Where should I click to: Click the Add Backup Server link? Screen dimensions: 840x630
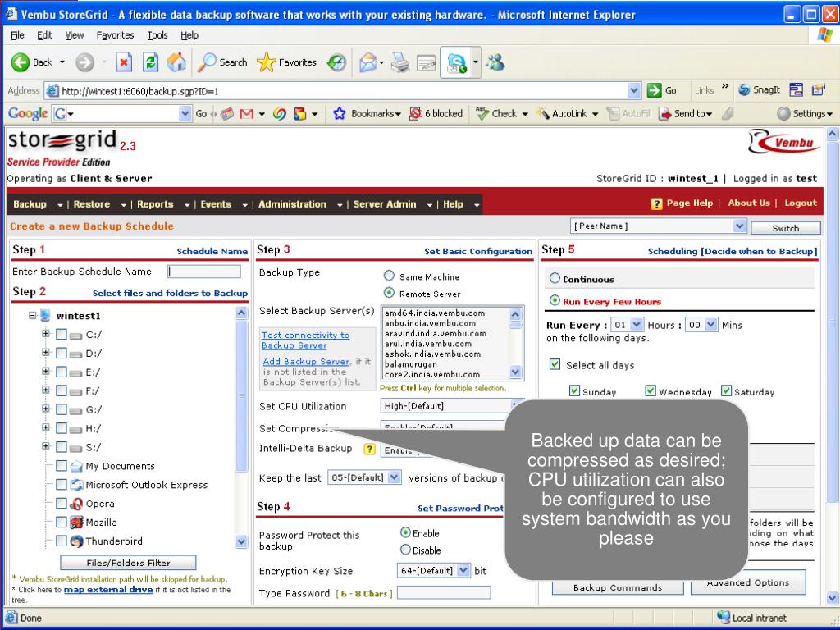click(x=306, y=362)
